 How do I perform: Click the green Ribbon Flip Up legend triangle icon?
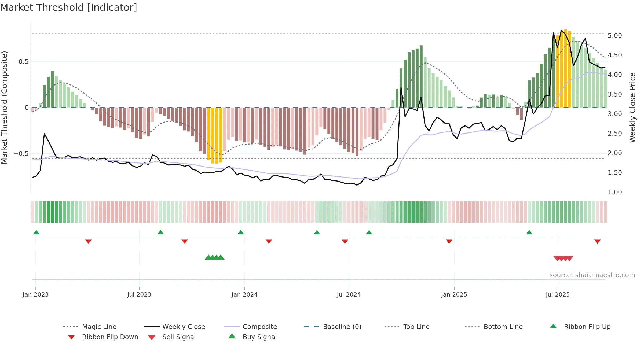pyautogui.click(x=553, y=326)
